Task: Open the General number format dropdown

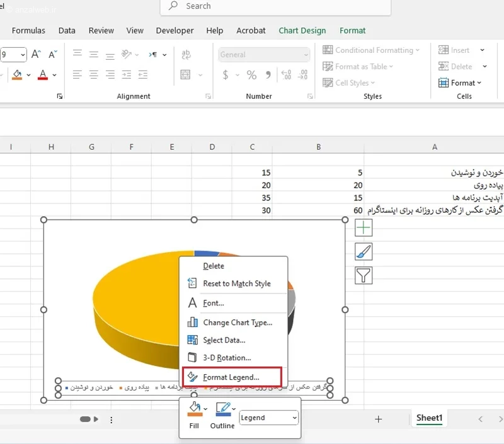Action: (x=306, y=55)
